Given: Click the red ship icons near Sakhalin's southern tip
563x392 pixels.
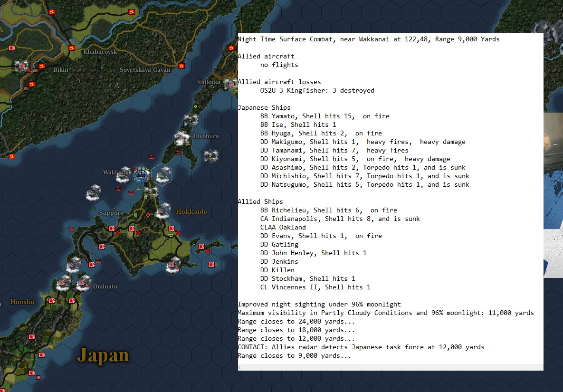Looking at the screenshot, I should point(178,153).
